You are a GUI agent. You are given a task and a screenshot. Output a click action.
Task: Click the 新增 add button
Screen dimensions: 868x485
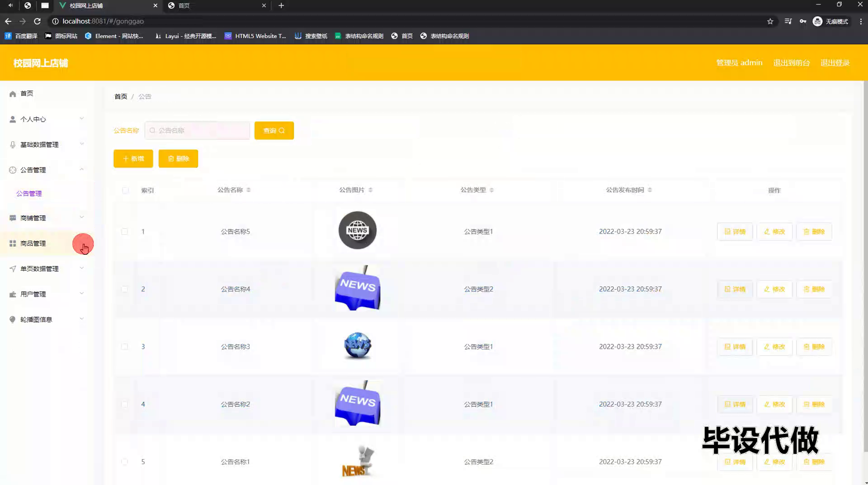[x=133, y=158]
